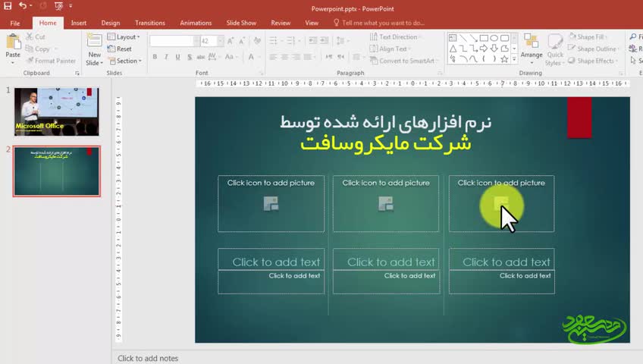
Task: Go to the Slide Show tab
Action: click(x=241, y=23)
